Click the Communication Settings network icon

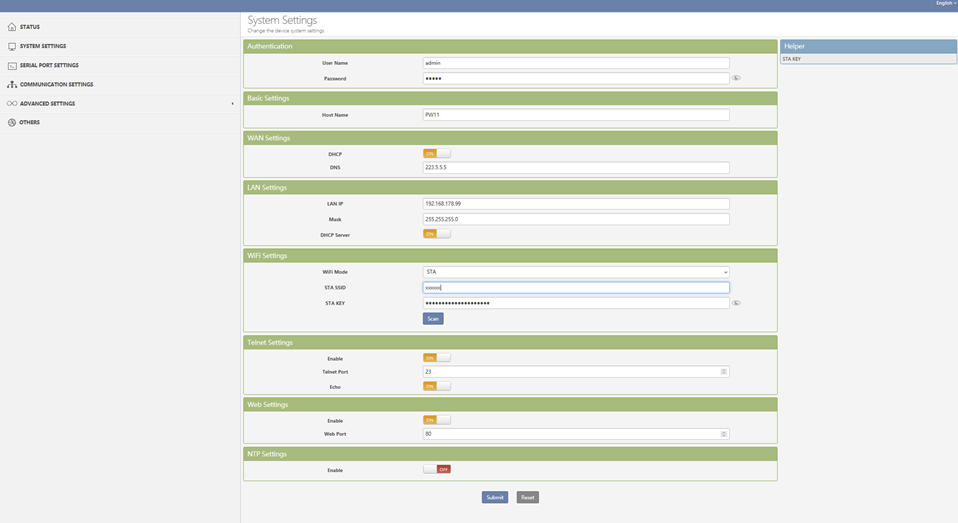pyautogui.click(x=12, y=84)
